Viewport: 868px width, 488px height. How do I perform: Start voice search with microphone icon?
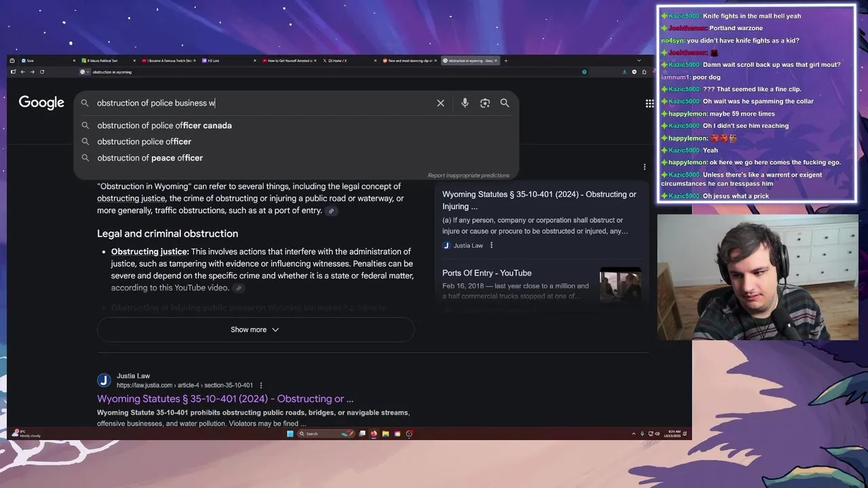(465, 103)
